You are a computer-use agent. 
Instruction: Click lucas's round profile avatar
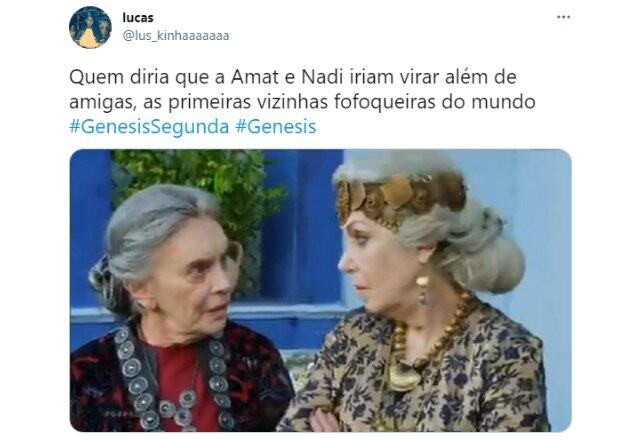coord(90,27)
